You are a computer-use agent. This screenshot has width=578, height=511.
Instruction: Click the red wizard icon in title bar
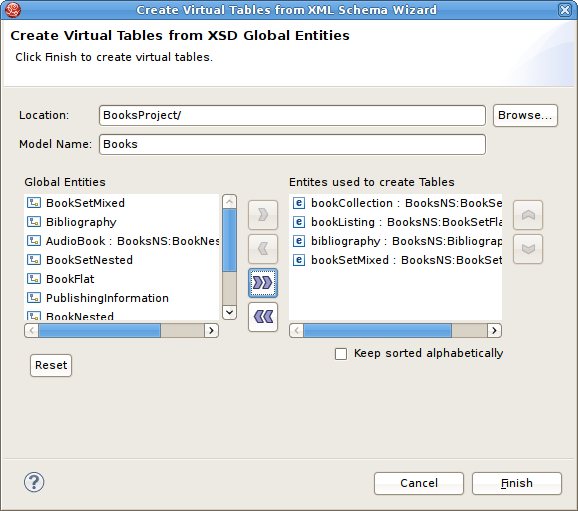coord(13,10)
